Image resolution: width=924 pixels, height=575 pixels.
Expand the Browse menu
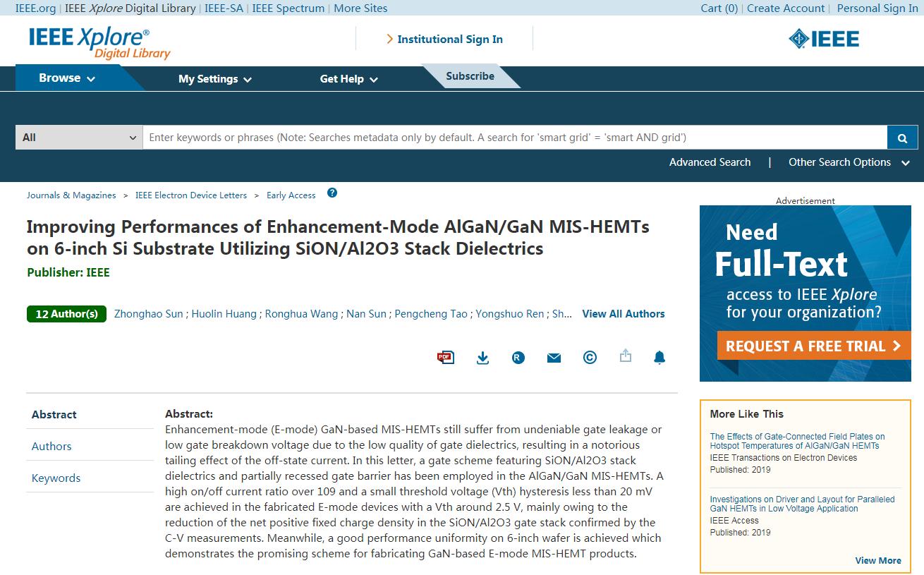67,78
